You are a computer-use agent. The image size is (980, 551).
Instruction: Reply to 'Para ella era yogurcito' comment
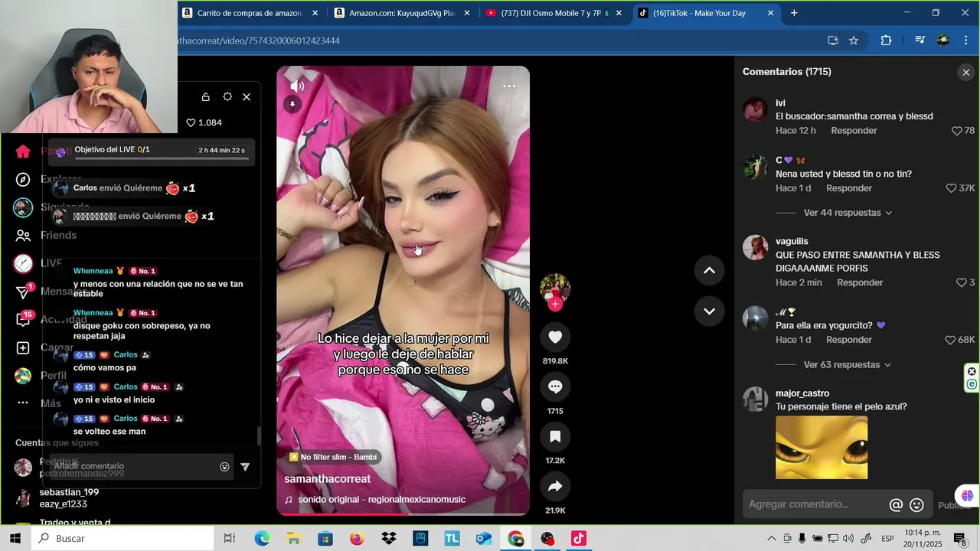pos(849,340)
